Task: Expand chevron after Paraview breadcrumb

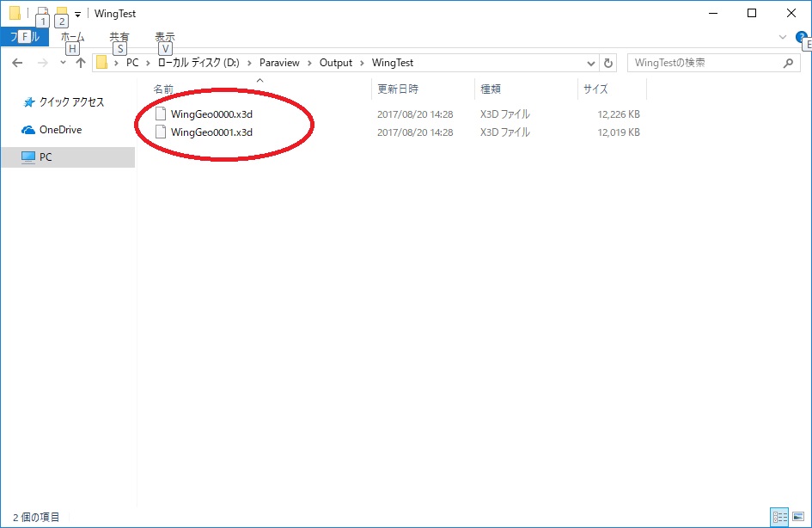Action: [x=309, y=64]
